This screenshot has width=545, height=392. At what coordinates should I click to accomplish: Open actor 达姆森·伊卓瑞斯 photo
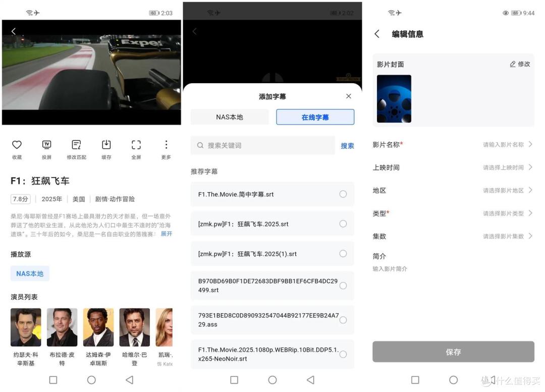point(98,327)
